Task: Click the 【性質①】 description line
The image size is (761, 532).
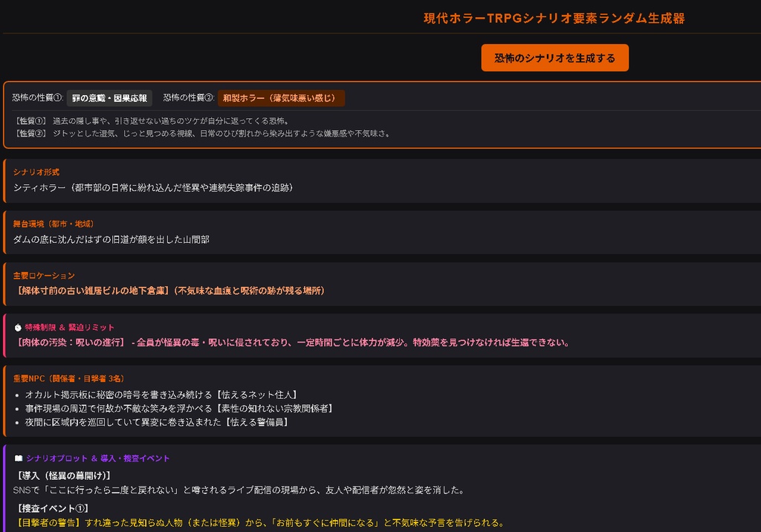Action: pyautogui.click(x=152, y=121)
